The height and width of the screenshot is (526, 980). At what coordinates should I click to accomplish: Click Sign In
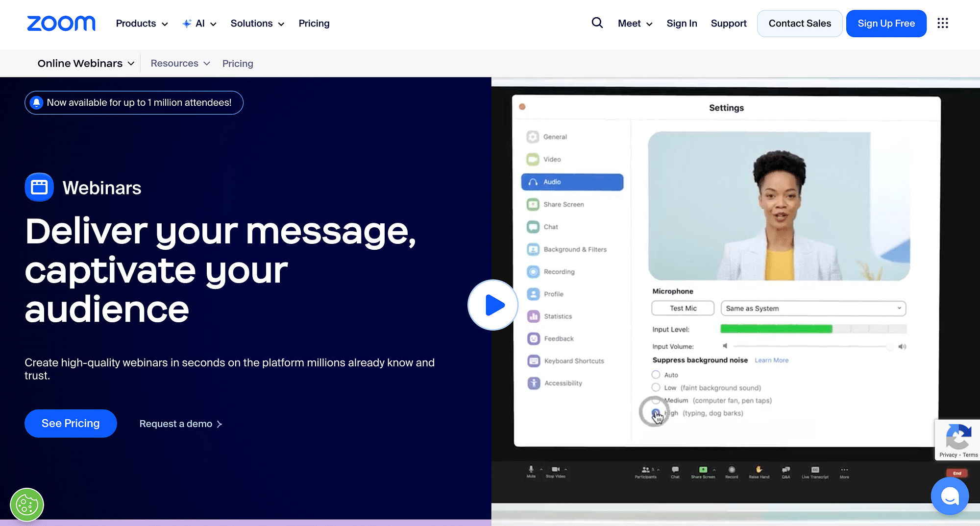[x=682, y=24]
